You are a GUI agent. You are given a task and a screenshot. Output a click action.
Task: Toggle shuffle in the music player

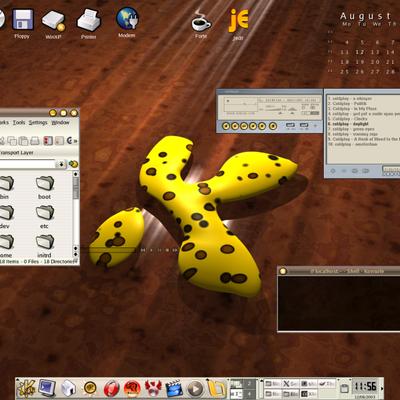[x=290, y=125]
